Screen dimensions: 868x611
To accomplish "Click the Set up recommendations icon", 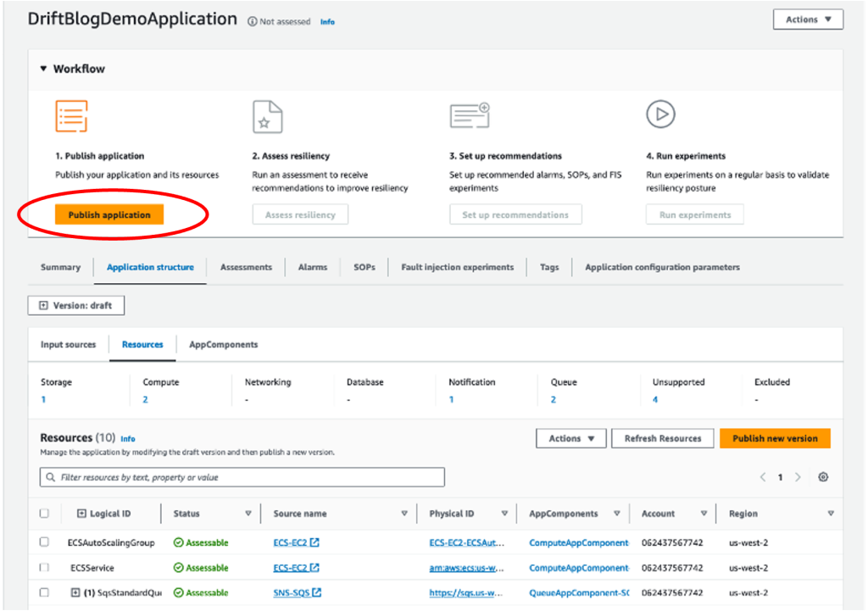I will 470,115.
